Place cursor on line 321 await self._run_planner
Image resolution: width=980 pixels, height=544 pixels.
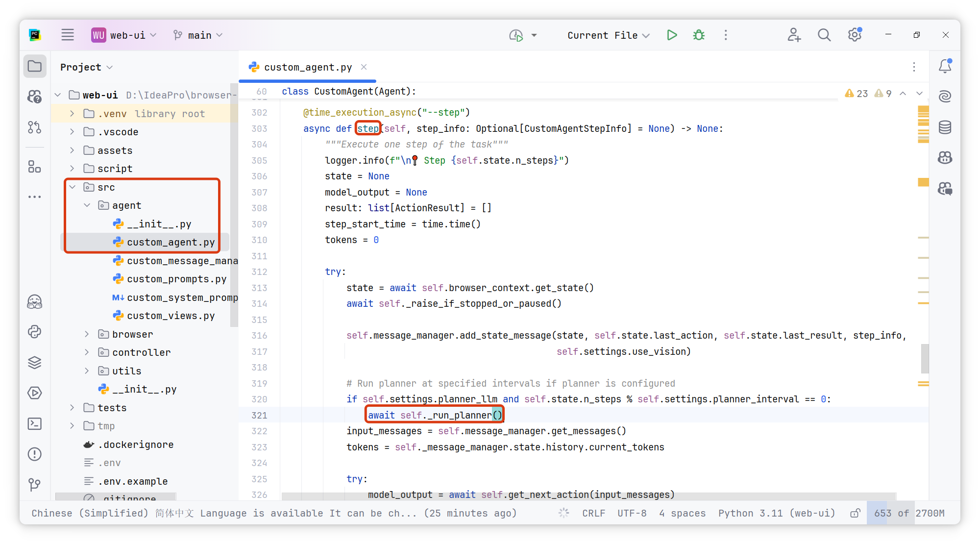tap(435, 415)
